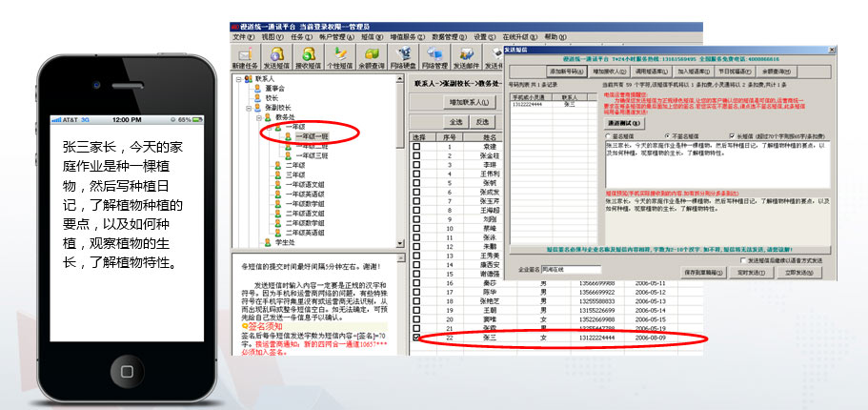Open the 网络硬盘 tool

404,57
